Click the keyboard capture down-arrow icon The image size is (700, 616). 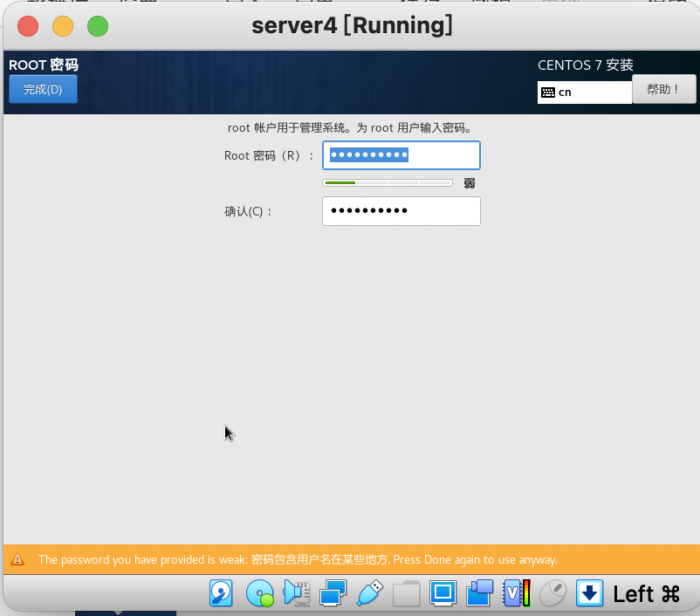click(589, 593)
